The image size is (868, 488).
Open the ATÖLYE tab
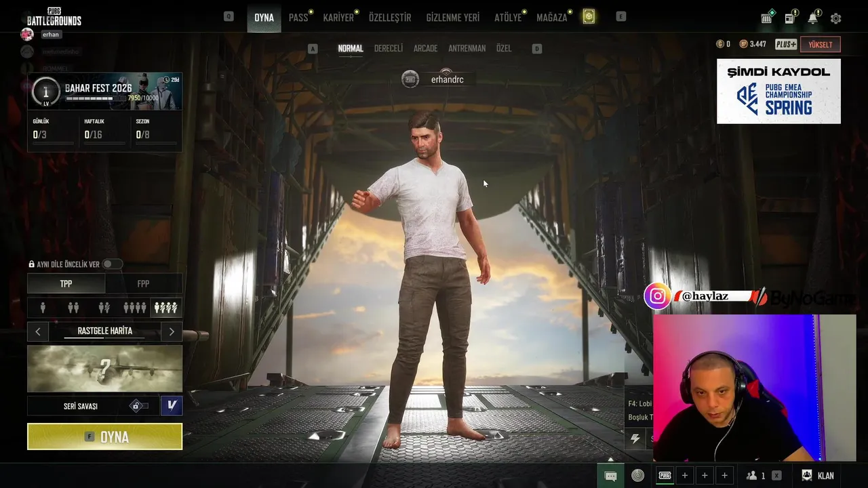[x=508, y=18]
